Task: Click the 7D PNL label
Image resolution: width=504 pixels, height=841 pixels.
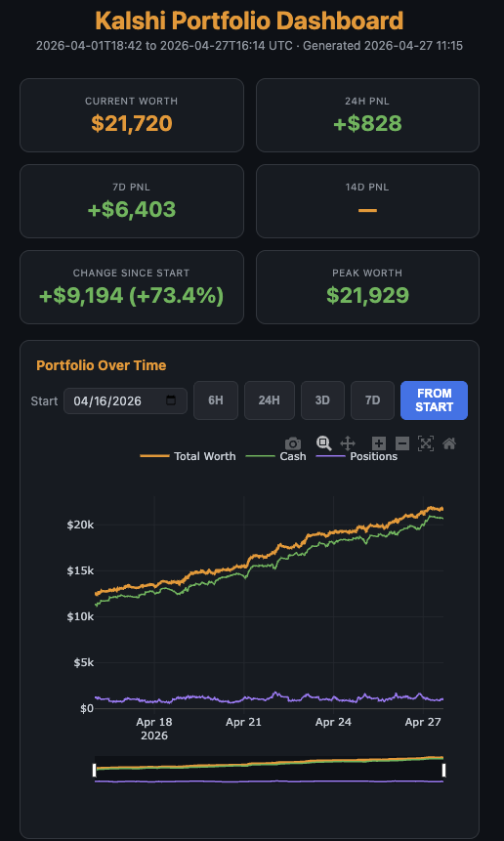Action: [131, 188]
